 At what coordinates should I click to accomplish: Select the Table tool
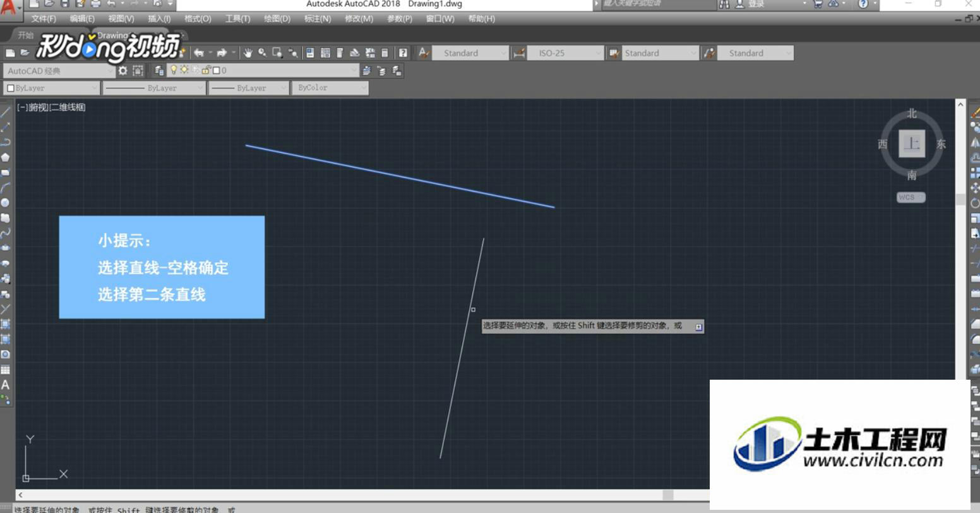click(5, 370)
